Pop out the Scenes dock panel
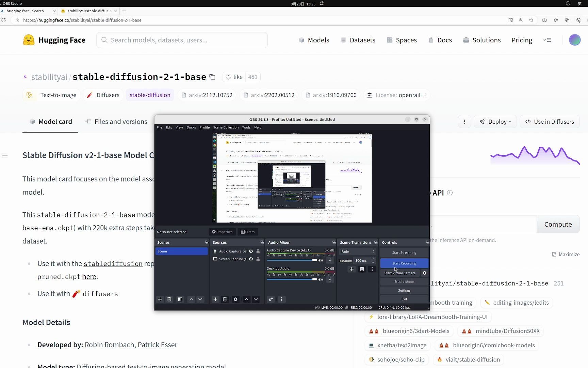588x368 pixels. [x=207, y=242]
